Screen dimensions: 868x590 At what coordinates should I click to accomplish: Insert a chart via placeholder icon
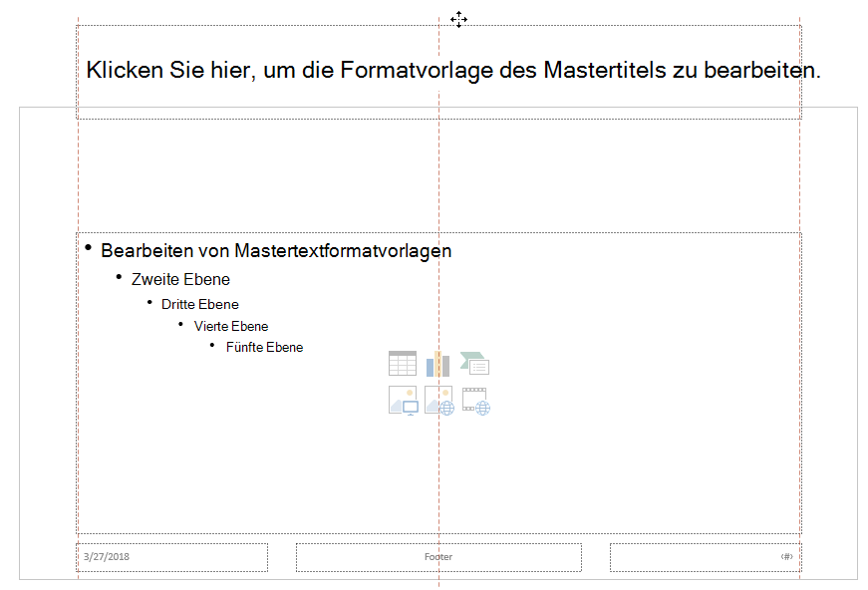click(x=437, y=364)
